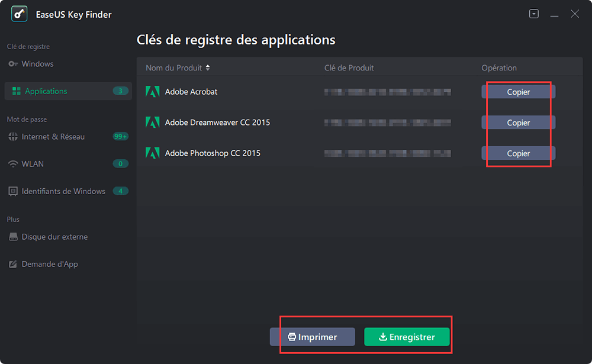Copy the Adobe Dreamweaver CC 2015 key

tap(519, 123)
